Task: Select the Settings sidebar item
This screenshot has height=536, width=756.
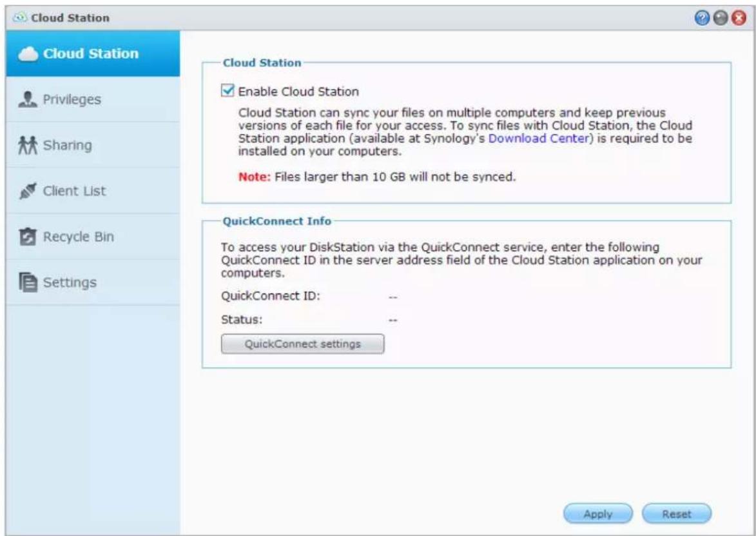Action: pyautogui.click(x=93, y=283)
